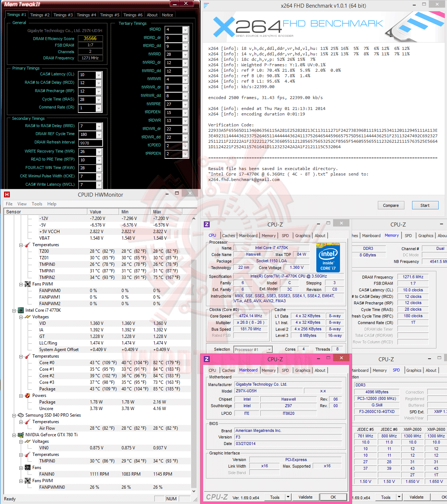Screen dimensions: 447x504
Task: Click the Samsung SSD 840 PRO drive icon
Action: tap(21, 415)
